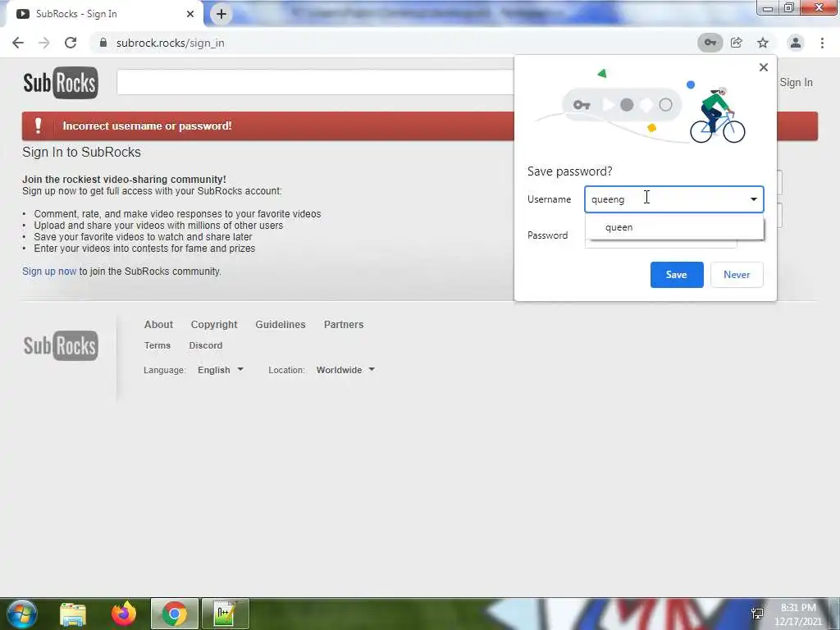Open the About footer link
This screenshot has width=840, height=630.
[x=158, y=325]
